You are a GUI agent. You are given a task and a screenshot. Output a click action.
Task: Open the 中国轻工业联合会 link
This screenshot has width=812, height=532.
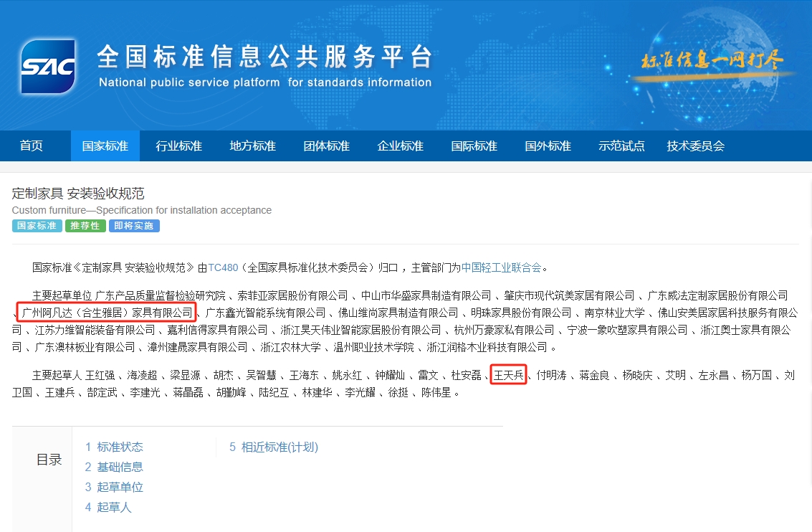coord(501,268)
